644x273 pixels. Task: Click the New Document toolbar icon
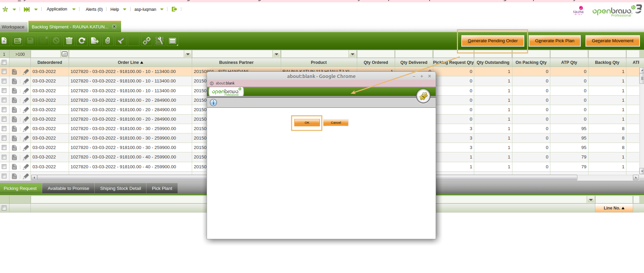coord(4,41)
